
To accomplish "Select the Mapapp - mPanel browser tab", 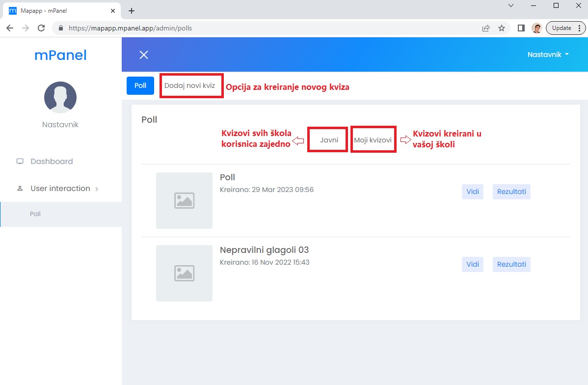I will tap(62, 11).
